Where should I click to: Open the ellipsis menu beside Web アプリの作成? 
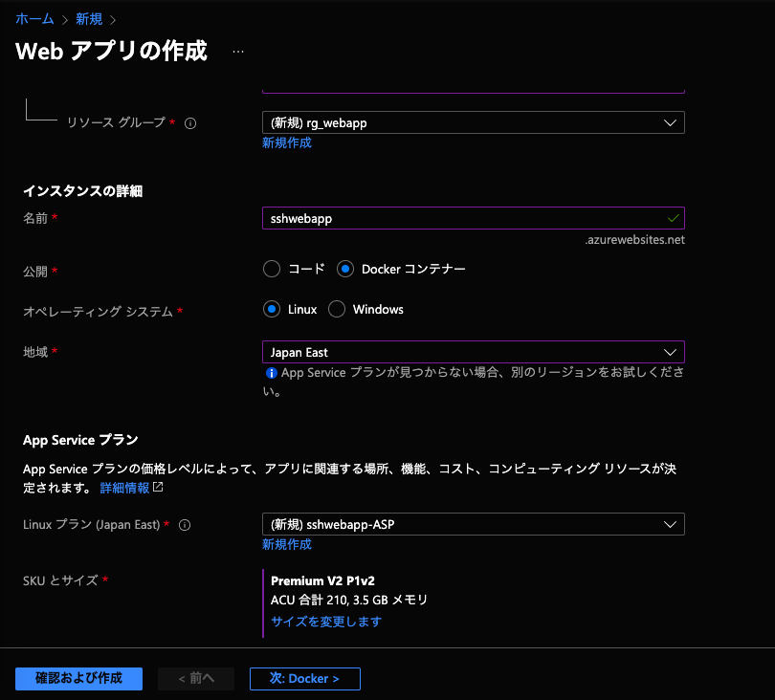coord(236,54)
